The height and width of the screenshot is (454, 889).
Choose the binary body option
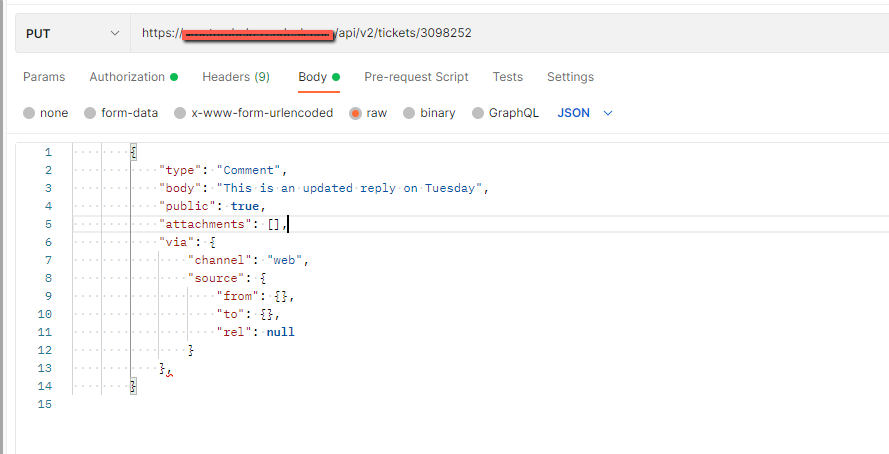coord(410,113)
